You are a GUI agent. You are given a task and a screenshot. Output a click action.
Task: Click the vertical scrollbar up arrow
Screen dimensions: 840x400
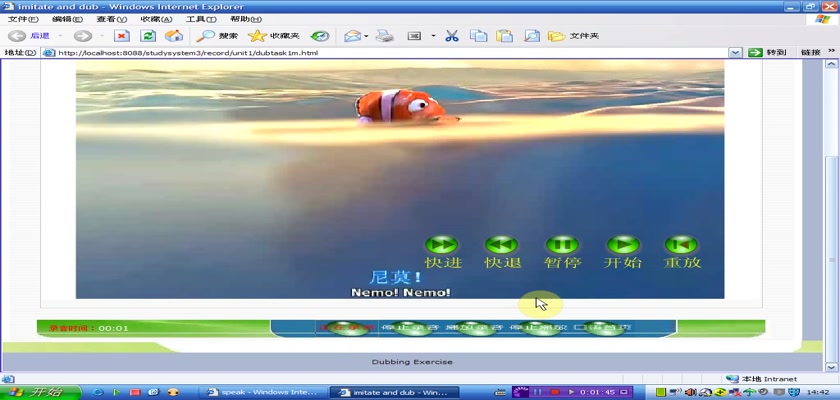831,64
